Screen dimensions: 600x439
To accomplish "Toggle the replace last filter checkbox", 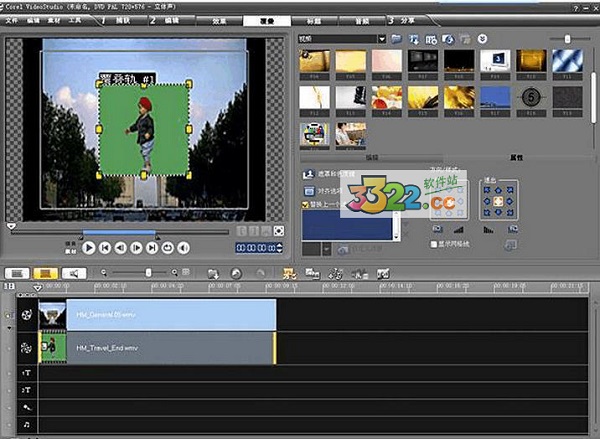I will [306, 204].
